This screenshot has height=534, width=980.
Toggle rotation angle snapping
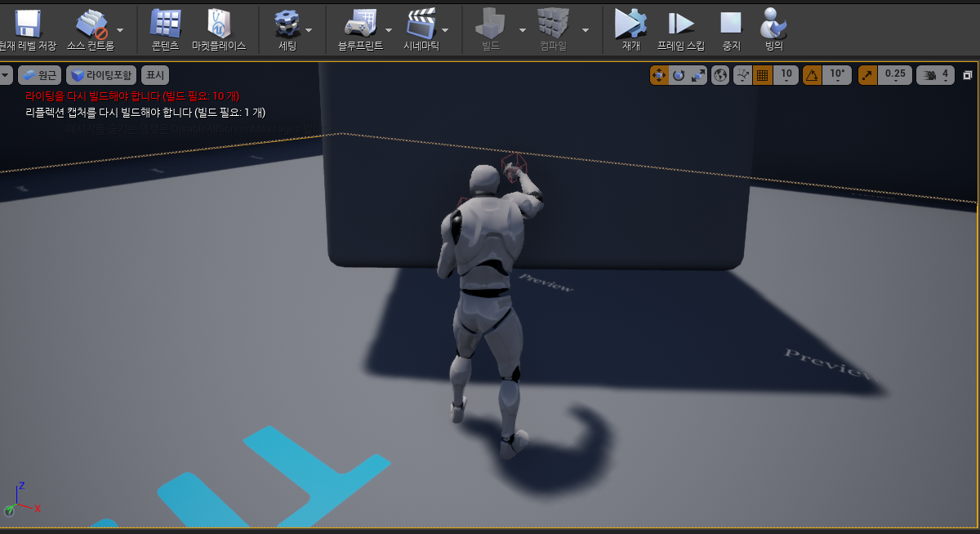click(813, 75)
